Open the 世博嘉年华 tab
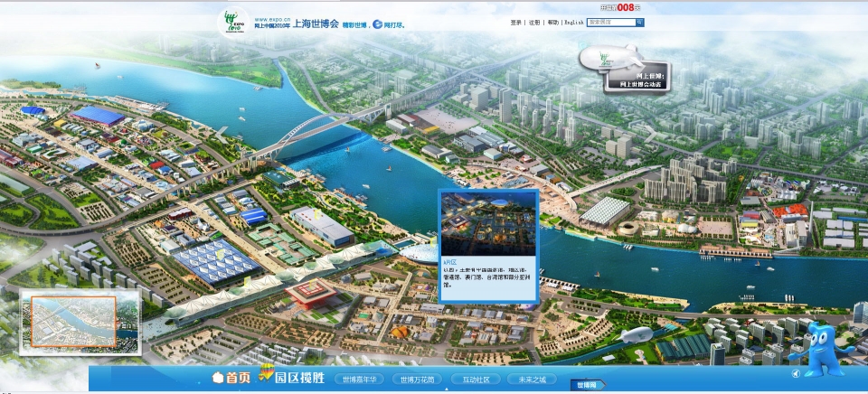This screenshot has width=868, height=394. (x=359, y=380)
